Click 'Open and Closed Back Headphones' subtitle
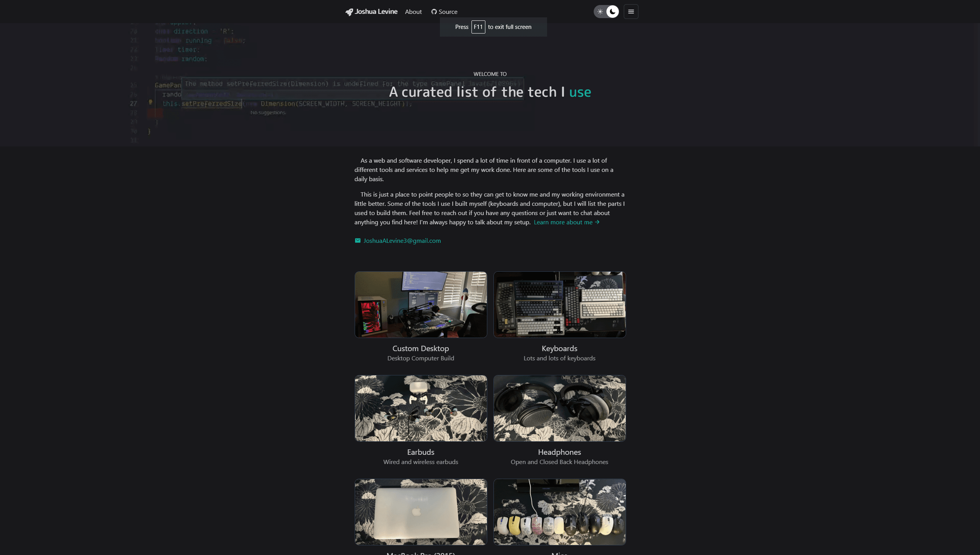Viewport: 980px width, 555px height. 559,462
